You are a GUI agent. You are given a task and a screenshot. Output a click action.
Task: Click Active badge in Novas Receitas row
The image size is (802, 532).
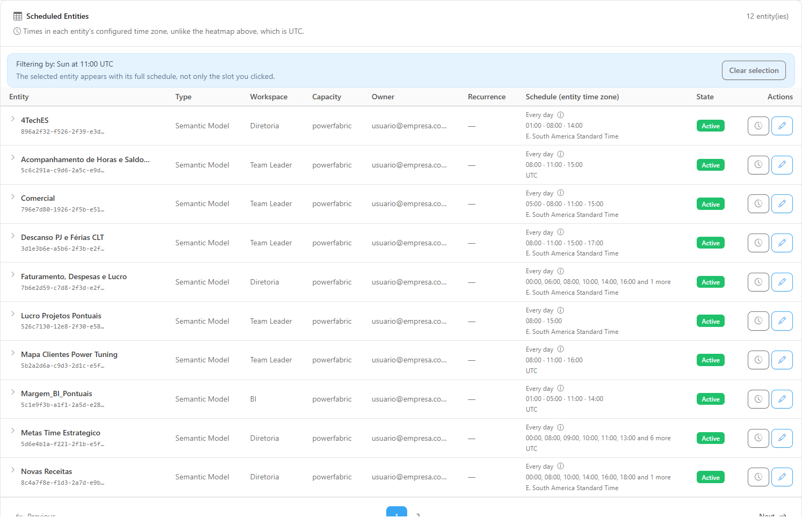710,477
